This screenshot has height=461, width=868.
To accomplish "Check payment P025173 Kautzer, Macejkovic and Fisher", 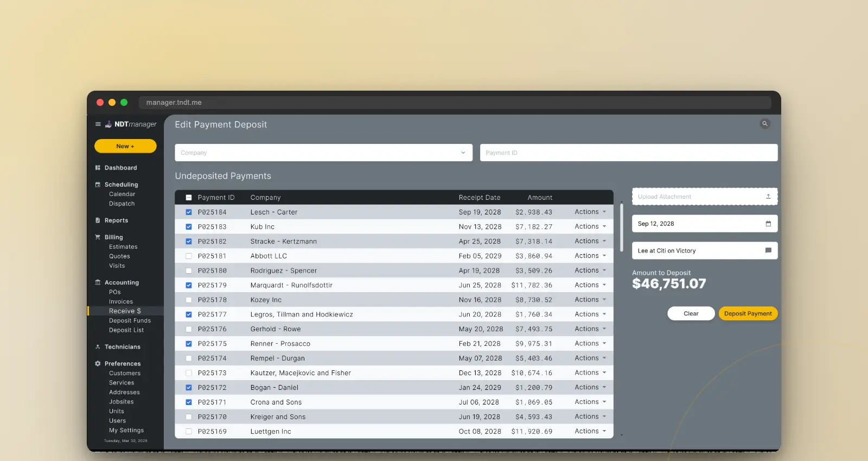I will pos(189,373).
